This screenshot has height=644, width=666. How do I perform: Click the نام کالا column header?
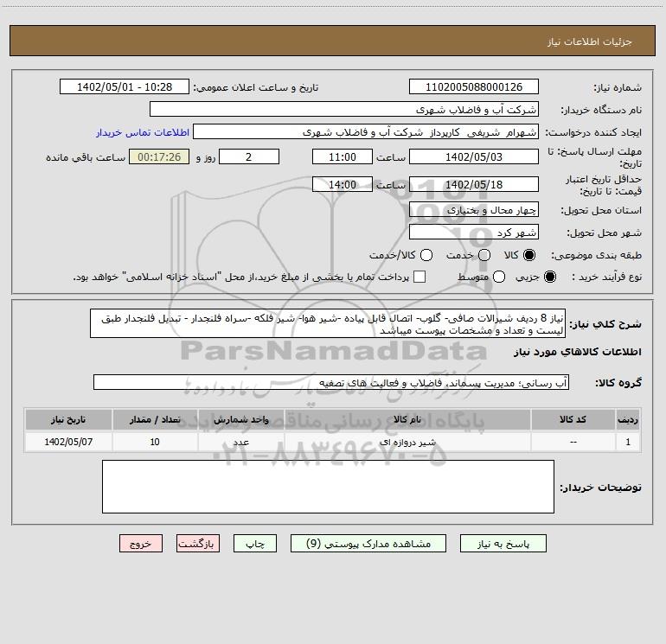point(407,419)
